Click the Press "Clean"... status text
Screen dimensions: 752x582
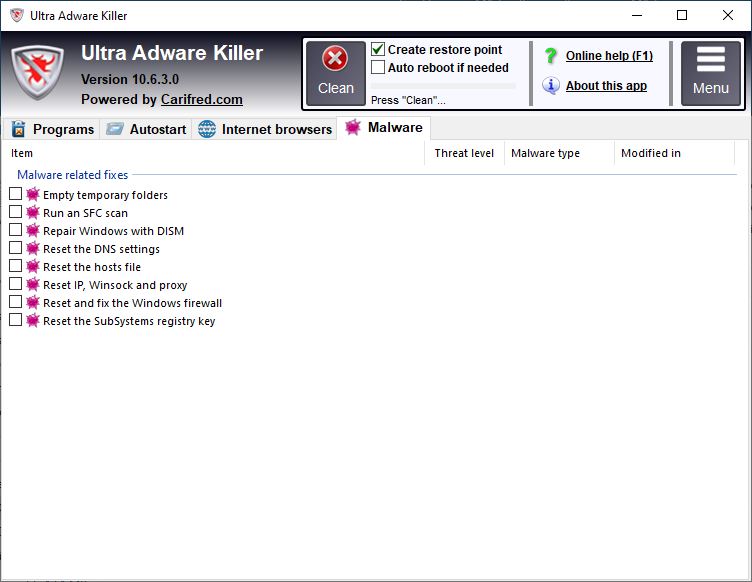tap(408, 100)
